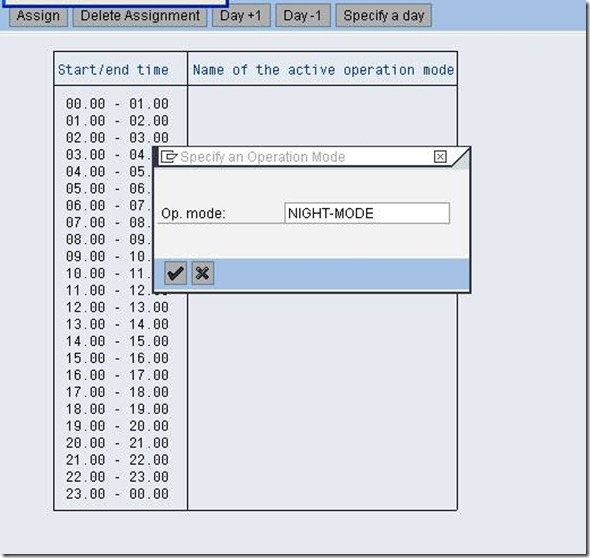This screenshot has height=558, width=590.
Task: Click the Start/end time column header
Action: pyautogui.click(x=113, y=70)
